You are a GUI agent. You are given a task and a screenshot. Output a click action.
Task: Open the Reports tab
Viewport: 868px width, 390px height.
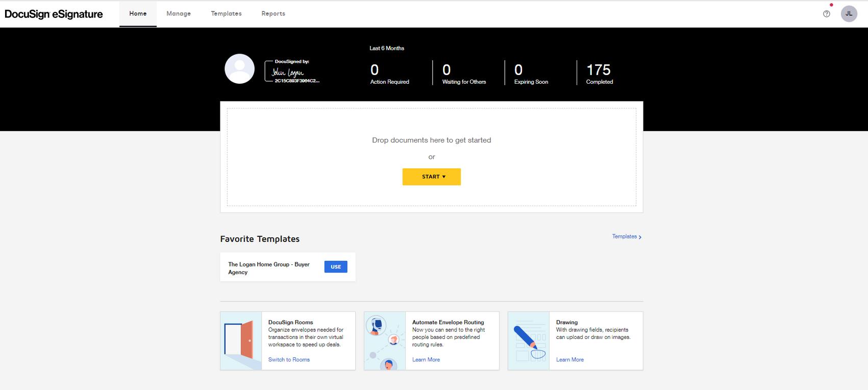coord(273,14)
